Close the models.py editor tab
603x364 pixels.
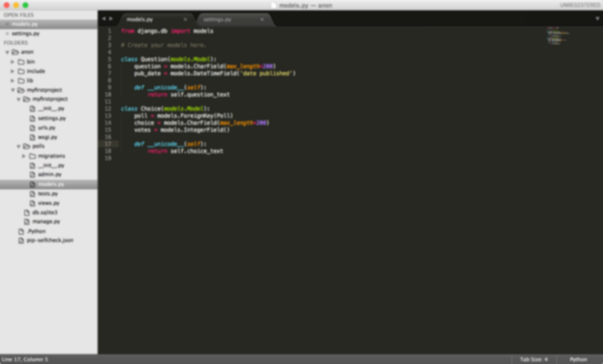(185, 20)
